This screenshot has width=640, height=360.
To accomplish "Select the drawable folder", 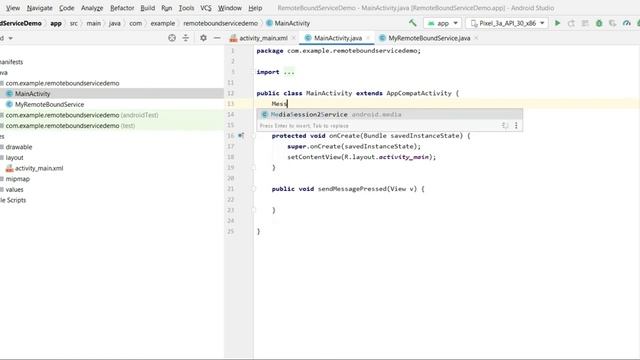I will (x=19, y=147).
